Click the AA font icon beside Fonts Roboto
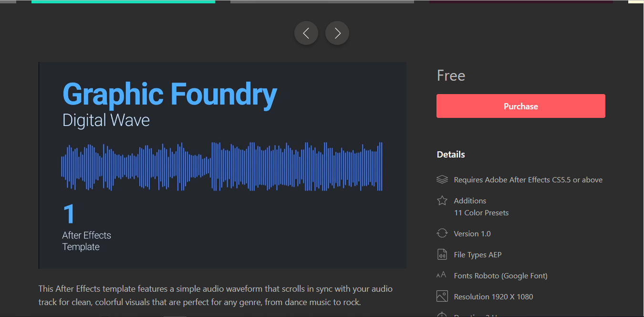Image resolution: width=644 pixels, height=317 pixels. [442, 275]
